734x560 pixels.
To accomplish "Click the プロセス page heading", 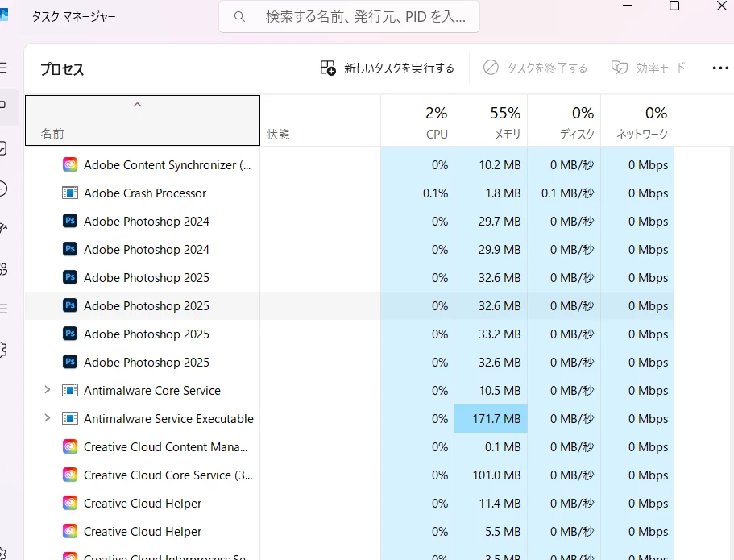I will [62, 69].
